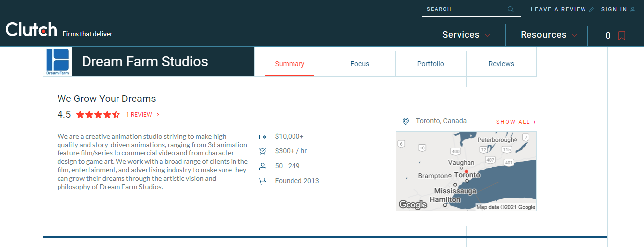
Task: Click the price tag icon beside $10,000+
Action: [263, 137]
